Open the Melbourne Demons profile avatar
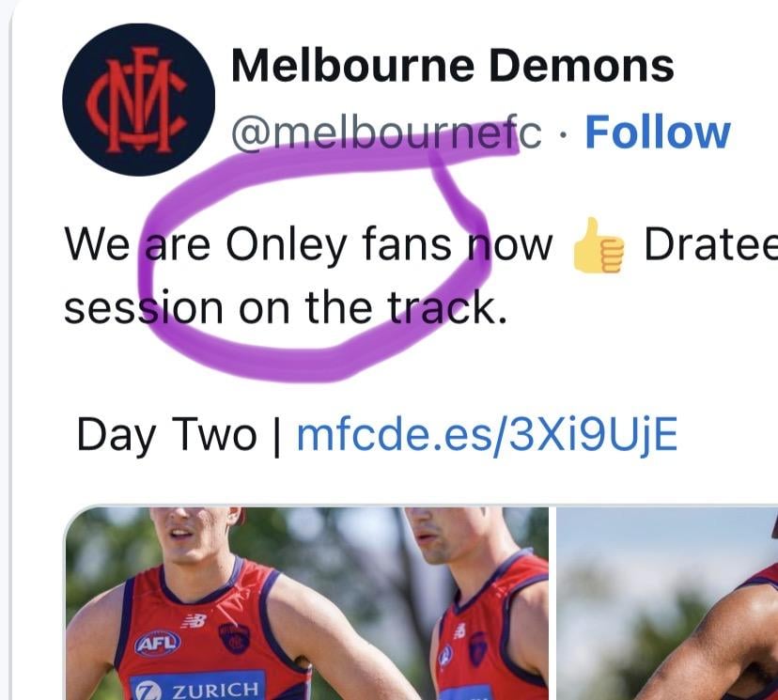Screen dimensions: 778x700 (139, 100)
